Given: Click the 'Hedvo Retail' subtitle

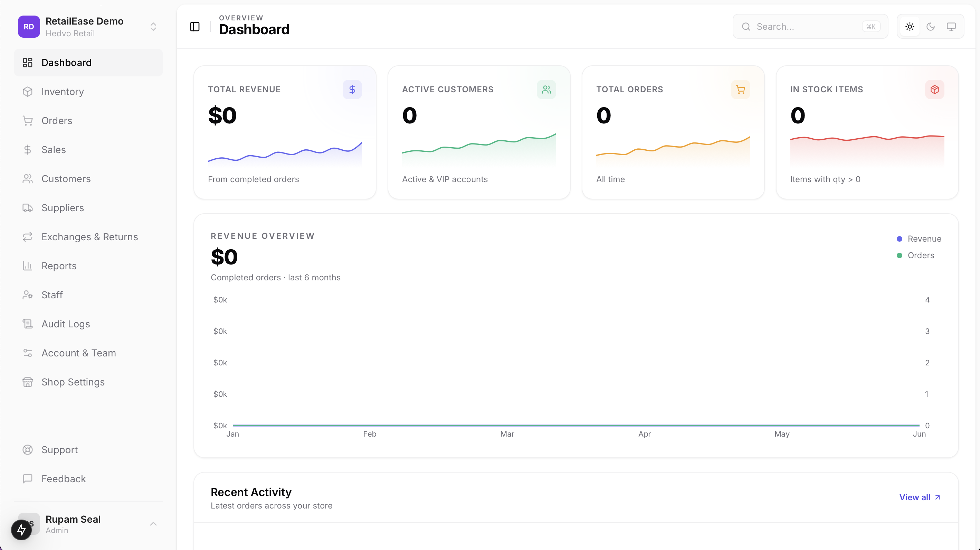Looking at the screenshot, I should click(x=70, y=34).
